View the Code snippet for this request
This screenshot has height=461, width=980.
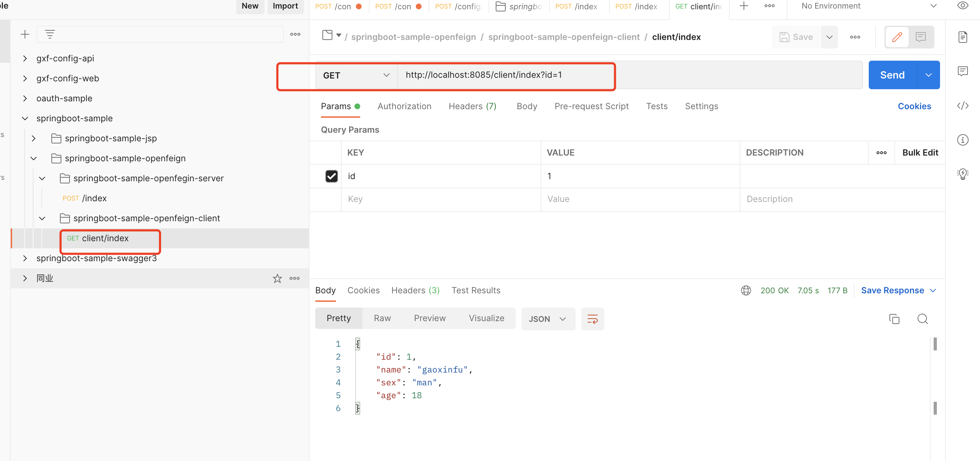(963, 106)
